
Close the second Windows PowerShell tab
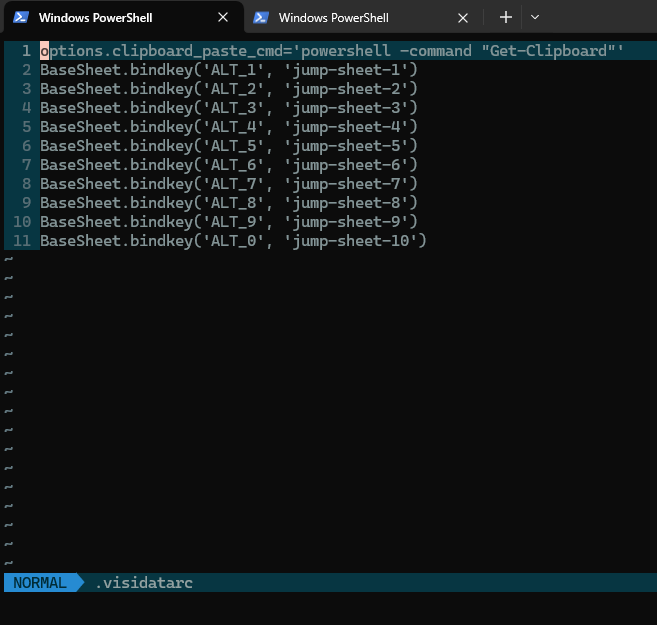point(463,18)
